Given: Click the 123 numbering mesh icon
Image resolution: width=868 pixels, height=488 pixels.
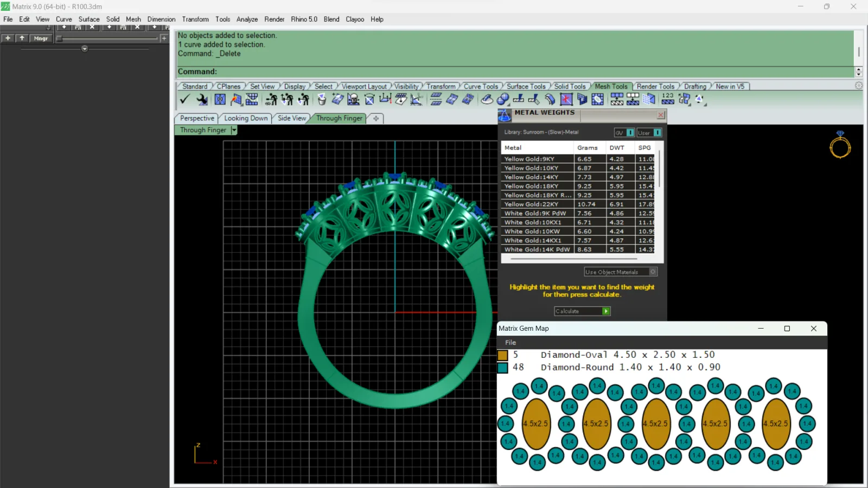Looking at the screenshot, I should point(668,98).
